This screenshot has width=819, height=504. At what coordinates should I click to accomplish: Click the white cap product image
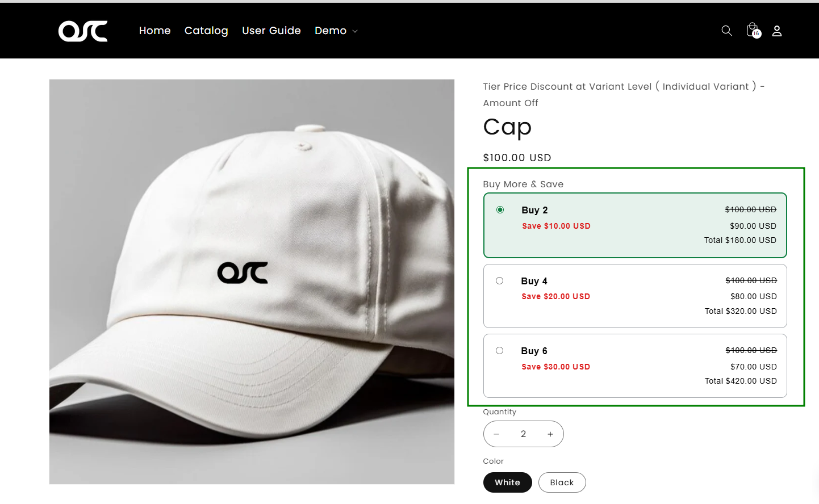[x=252, y=282]
